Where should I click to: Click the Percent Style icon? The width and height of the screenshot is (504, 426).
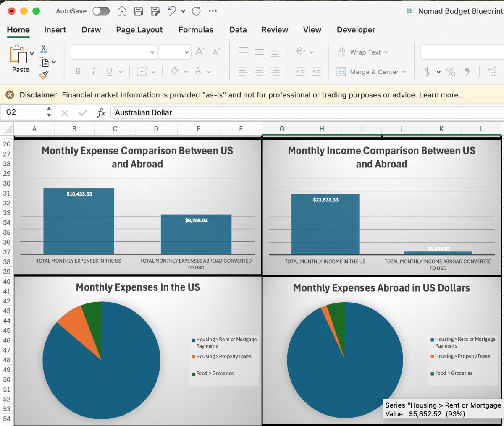click(451, 72)
